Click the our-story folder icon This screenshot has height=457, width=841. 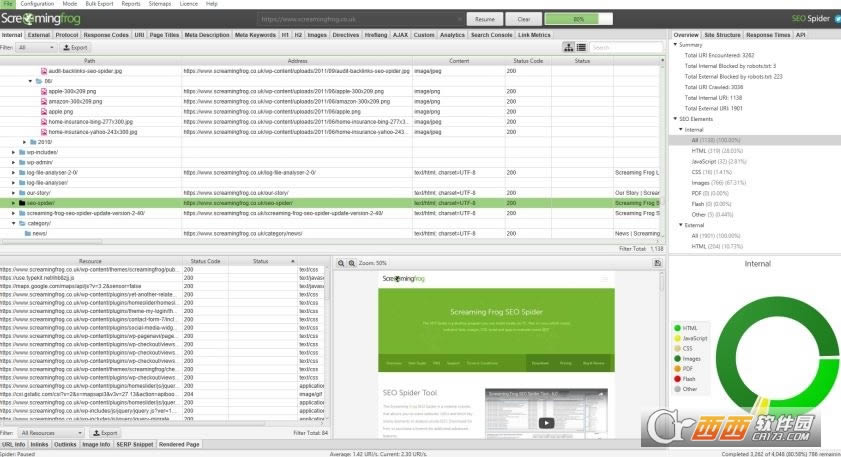coord(22,193)
